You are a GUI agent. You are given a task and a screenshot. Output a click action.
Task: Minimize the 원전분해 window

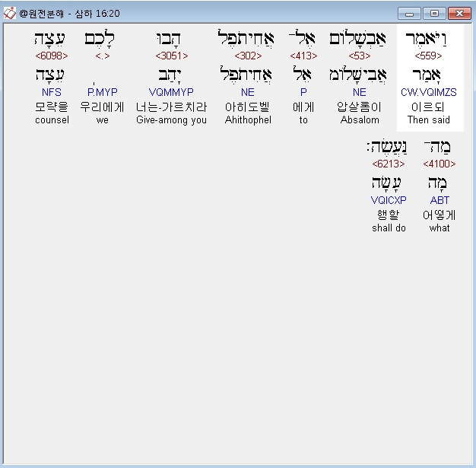[x=409, y=14]
